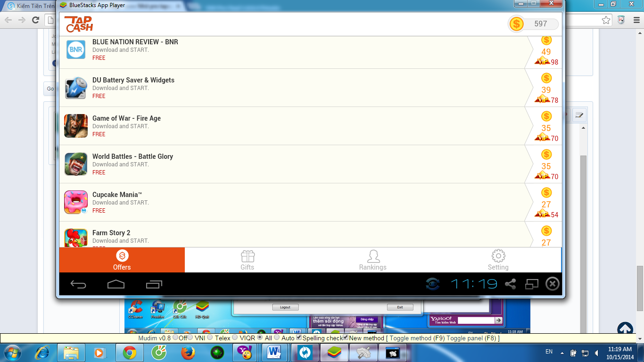Image resolution: width=644 pixels, height=362 pixels.
Task: Launch Firefox from the taskbar
Action: (188, 352)
